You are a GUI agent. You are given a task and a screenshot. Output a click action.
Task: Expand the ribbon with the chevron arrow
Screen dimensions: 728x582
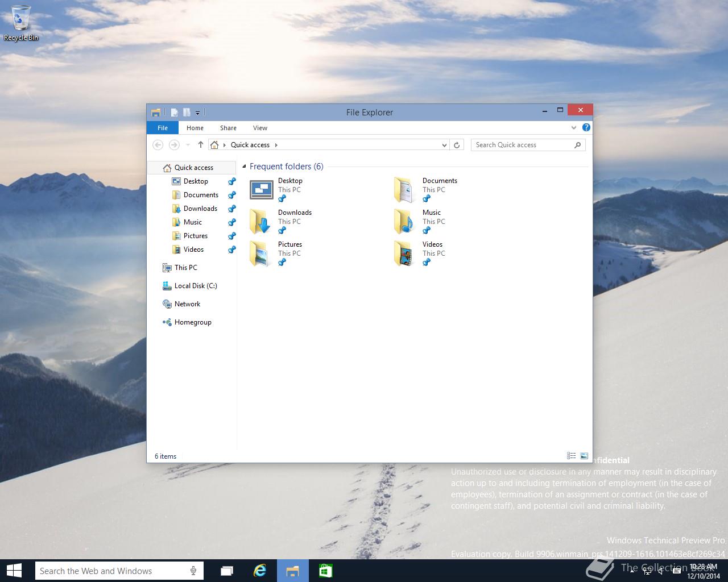[x=573, y=128]
